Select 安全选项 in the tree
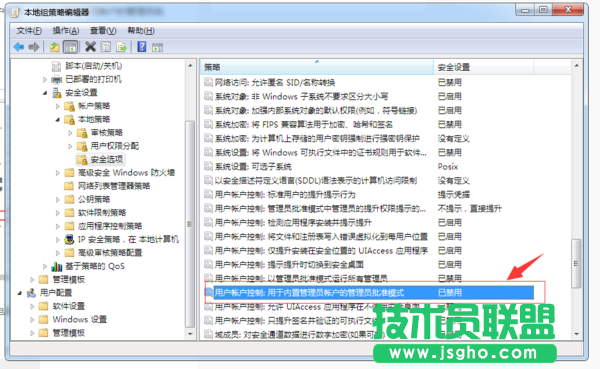 pos(107,159)
